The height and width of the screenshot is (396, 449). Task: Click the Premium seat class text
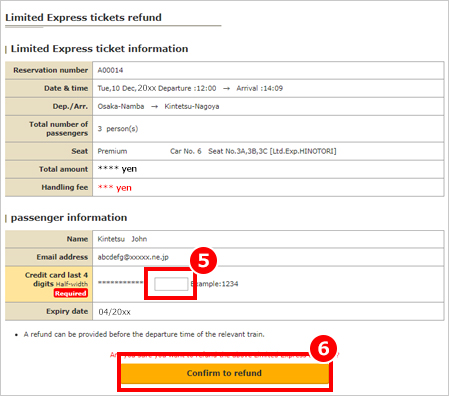tap(112, 151)
